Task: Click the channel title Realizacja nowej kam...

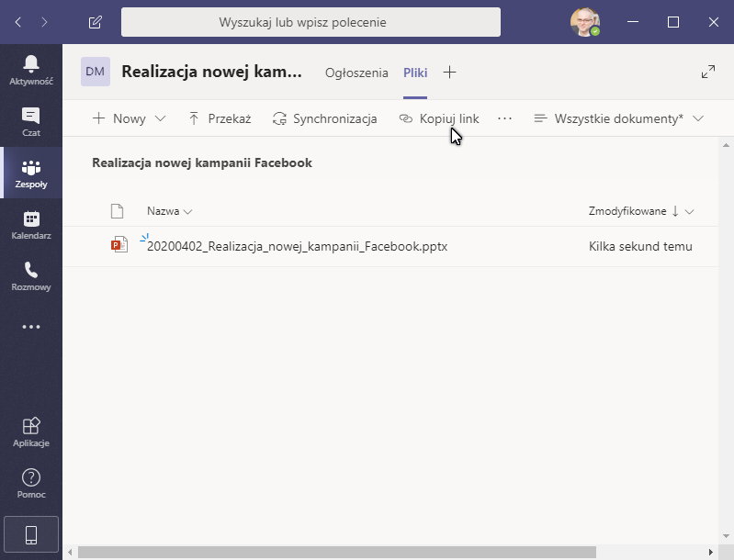Action: pyautogui.click(x=211, y=72)
